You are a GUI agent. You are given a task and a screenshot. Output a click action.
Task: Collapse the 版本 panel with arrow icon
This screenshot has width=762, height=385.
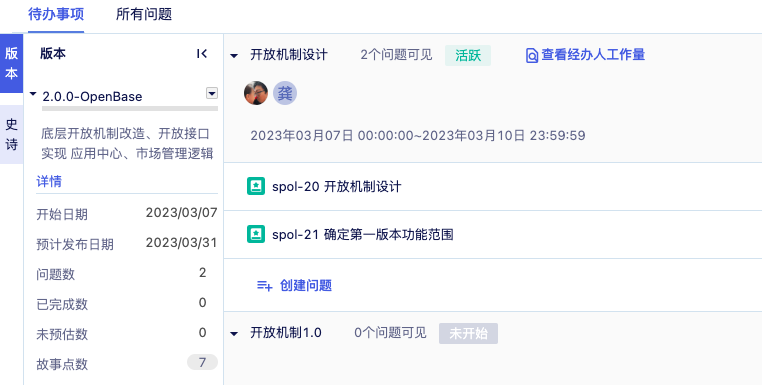(x=202, y=54)
